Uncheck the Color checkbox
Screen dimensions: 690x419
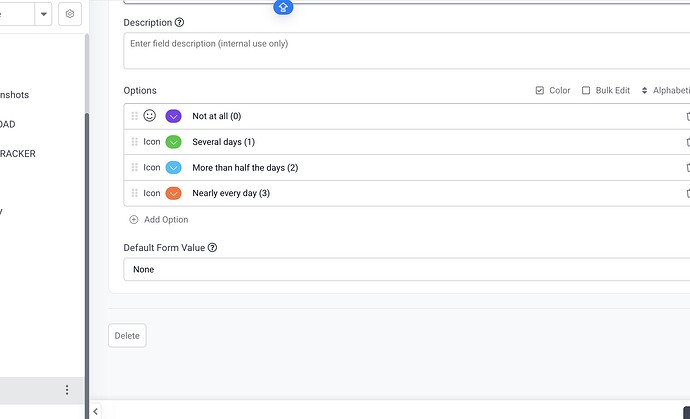click(540, 90)
